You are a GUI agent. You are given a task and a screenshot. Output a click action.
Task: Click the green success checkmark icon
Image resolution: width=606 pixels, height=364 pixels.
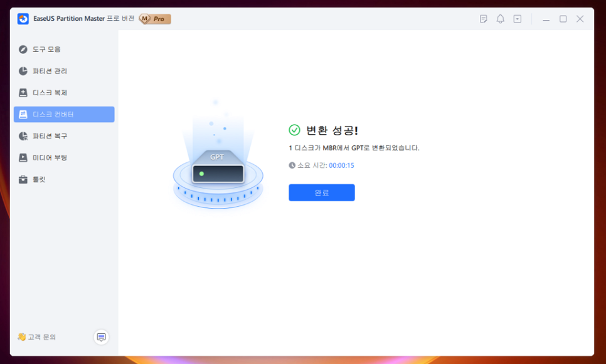point(294,130)
